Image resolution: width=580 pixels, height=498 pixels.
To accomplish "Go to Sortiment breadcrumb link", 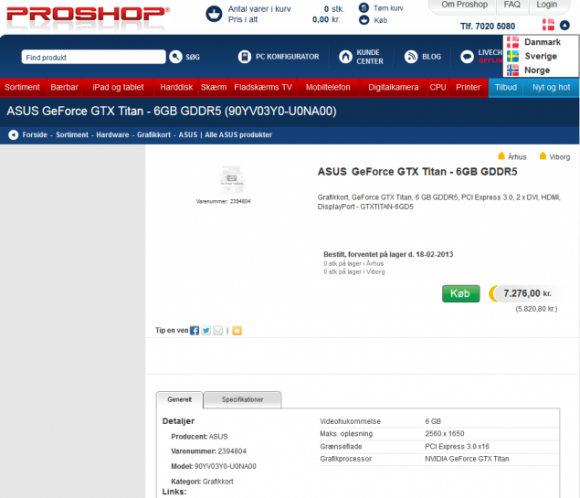I will 72,135.
